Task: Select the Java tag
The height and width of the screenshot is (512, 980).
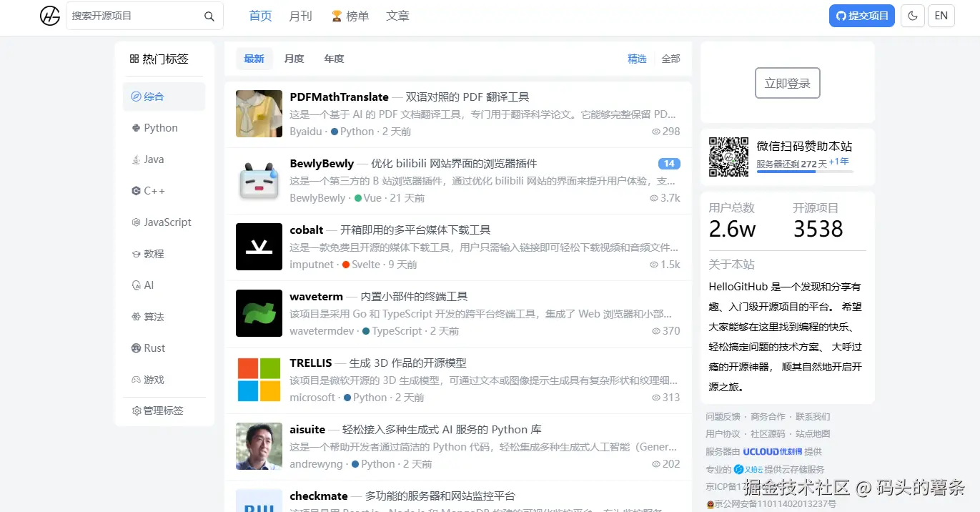Action: (164, 159)
